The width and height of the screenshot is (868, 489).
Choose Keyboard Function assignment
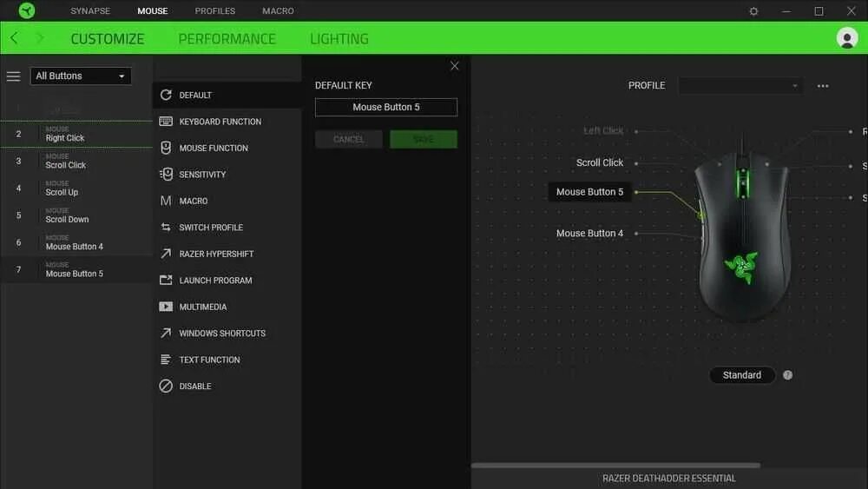click(227, 122)
